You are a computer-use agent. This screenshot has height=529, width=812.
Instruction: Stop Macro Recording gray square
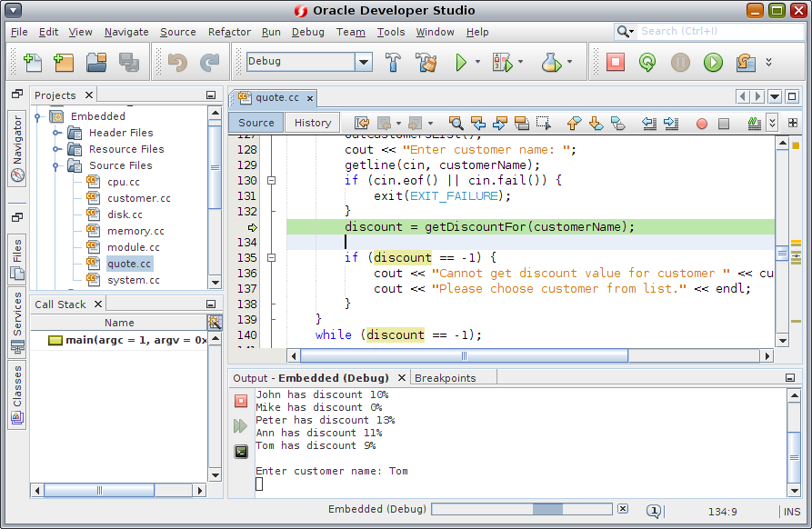coord(724,124)
